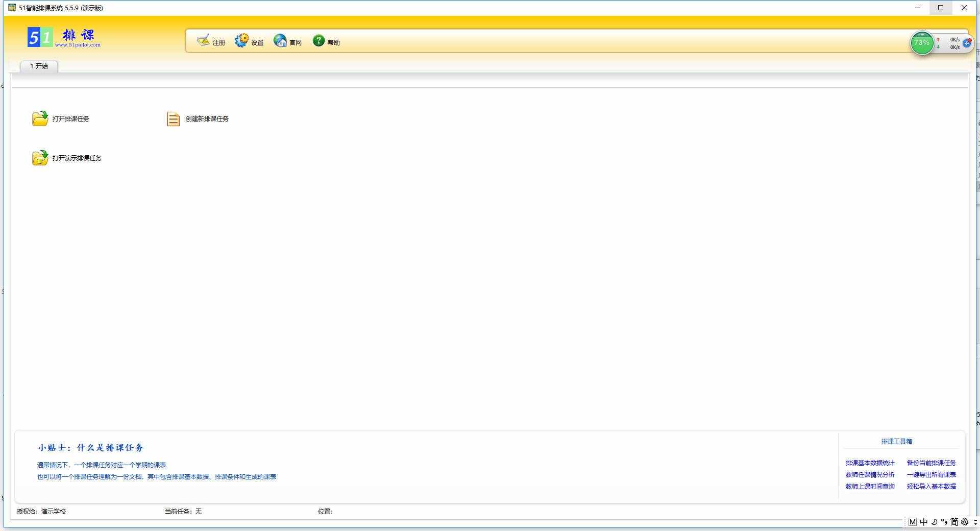Click tip line starting 也可以将一个排课任务
This screenshot has height=531, width=980.
[x=157, y=477]
